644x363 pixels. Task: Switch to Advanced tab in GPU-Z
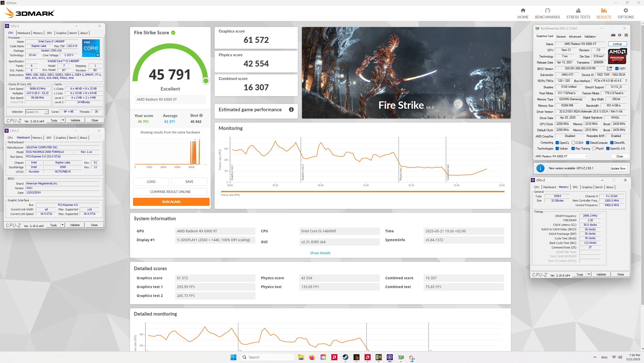(x=575, y=36)
